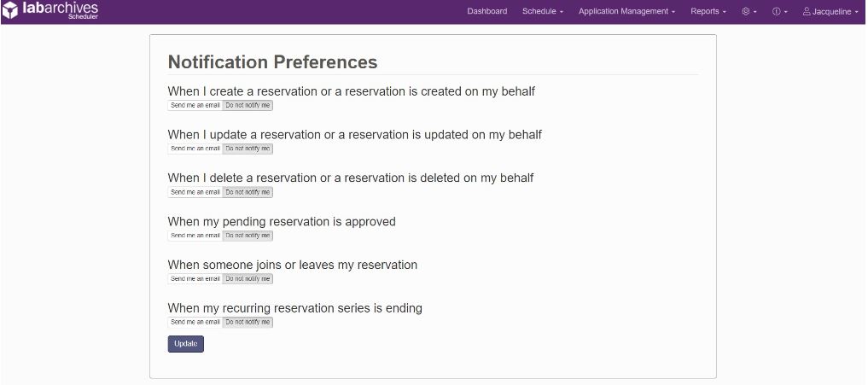Click the LabArchives Scheduler logo
868x385 pixels.
coord(50,10)
